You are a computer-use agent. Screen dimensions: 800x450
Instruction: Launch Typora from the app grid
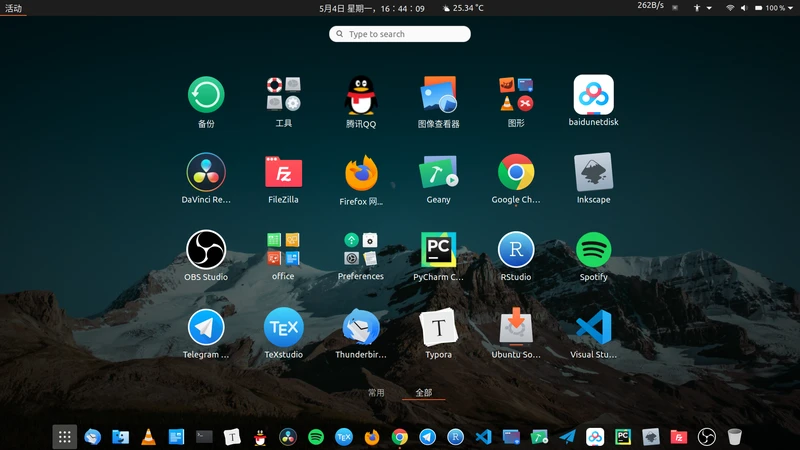(x=438, y=327)
